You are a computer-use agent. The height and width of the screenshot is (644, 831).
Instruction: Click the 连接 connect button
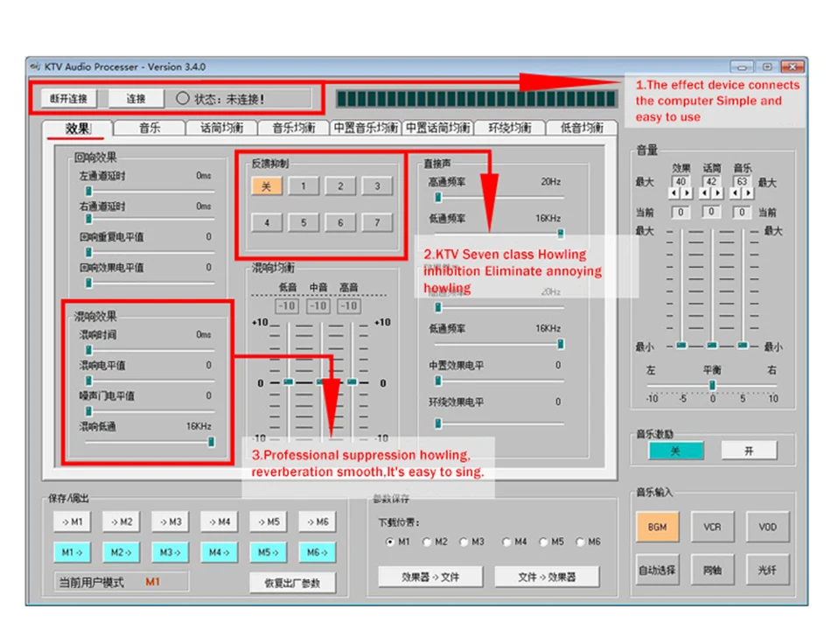[x=136, y=99]
